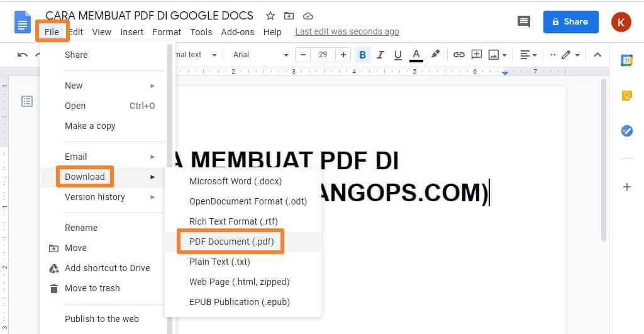Open text alignment dropdown

click(x=528, y=55)
